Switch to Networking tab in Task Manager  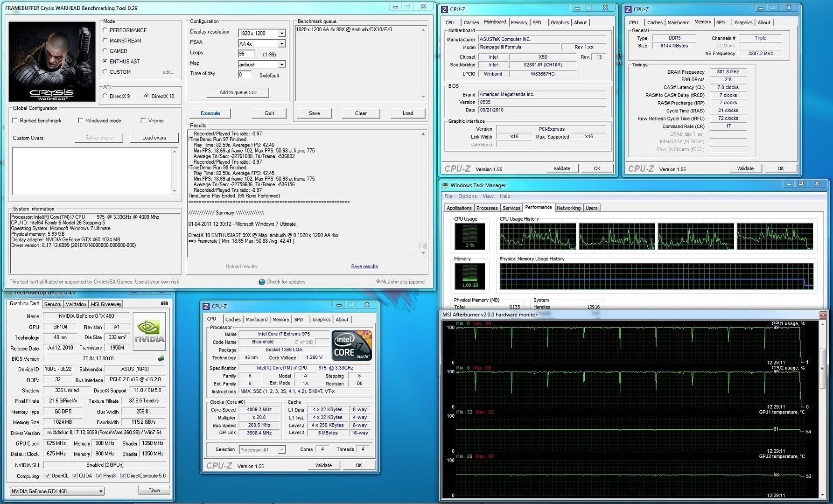coord(568,208)
